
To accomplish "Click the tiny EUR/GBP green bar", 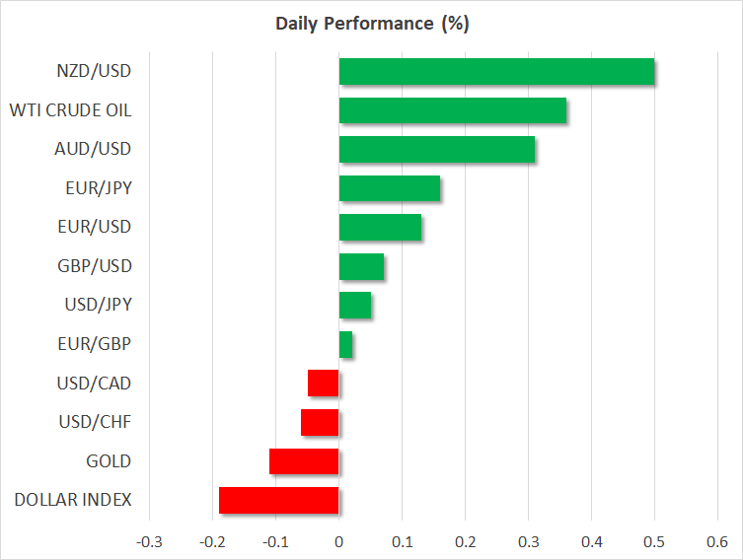I will coord(345,345).
